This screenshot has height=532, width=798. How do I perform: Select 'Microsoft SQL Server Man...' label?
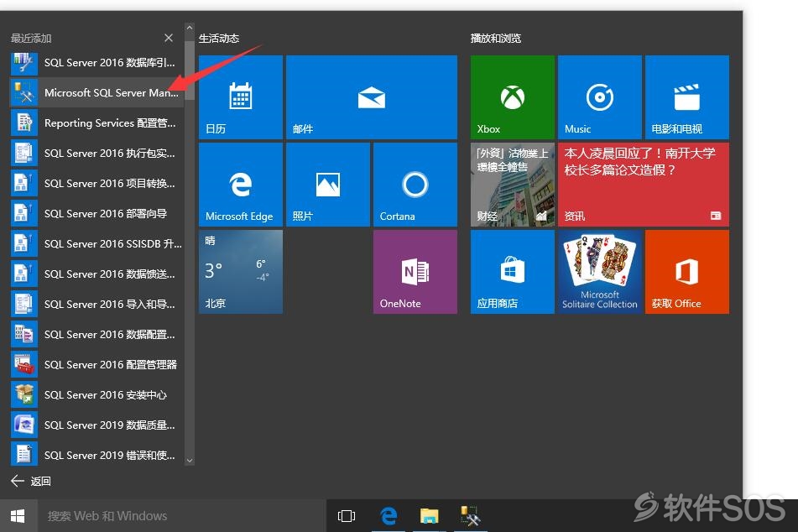pos(112,92)
